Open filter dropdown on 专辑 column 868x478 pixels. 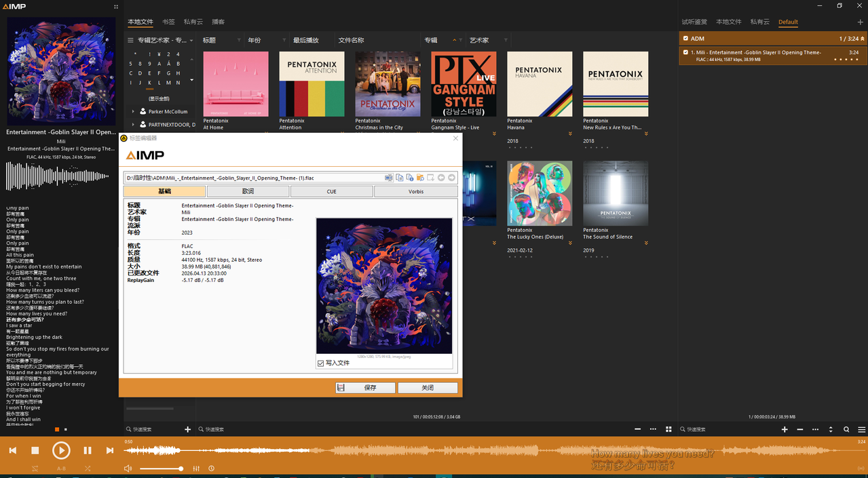pos(461,41)
